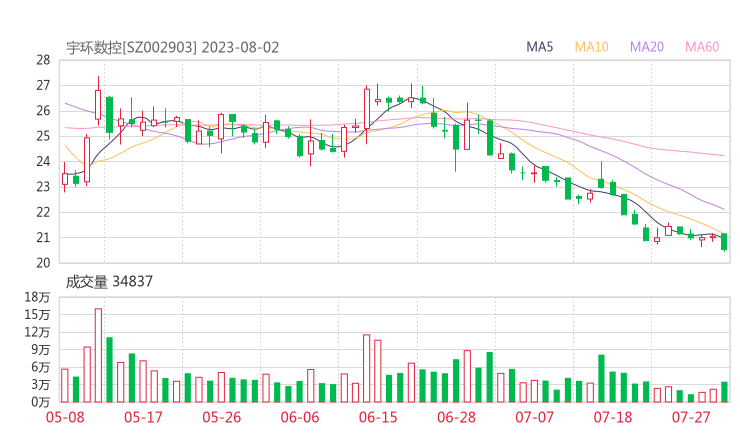Click the 21 price axis label
Screen dimensions: 740x440
(43, 237)
